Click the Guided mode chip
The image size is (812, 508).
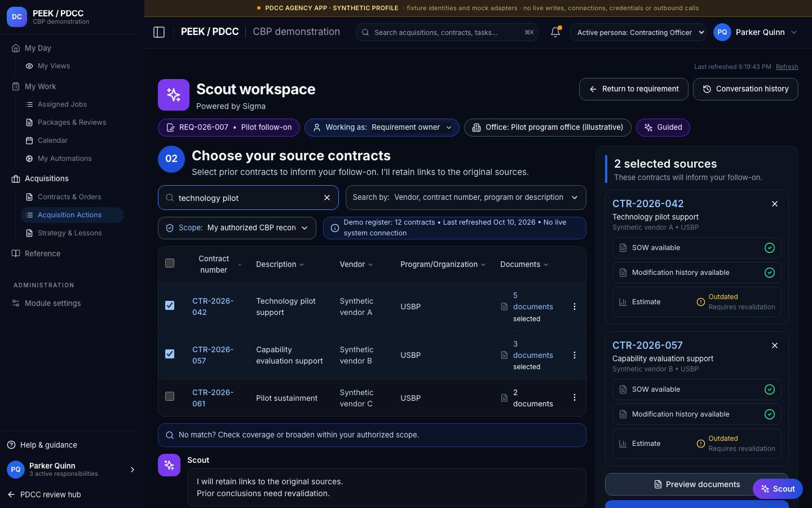click(663, 128)
